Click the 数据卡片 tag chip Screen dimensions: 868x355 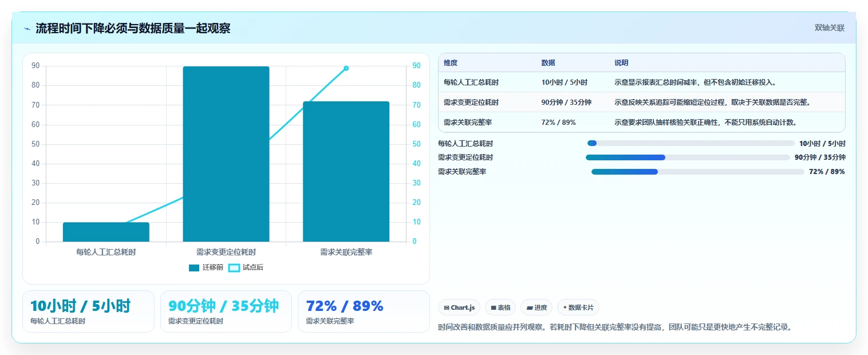578,307
